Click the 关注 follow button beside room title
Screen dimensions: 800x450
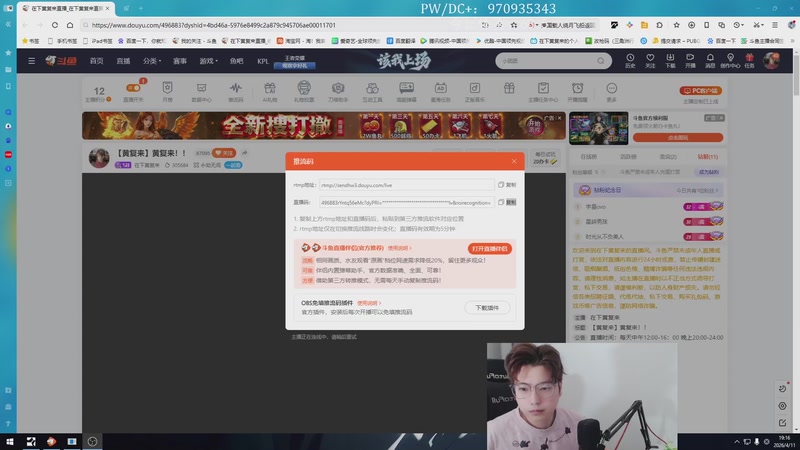224,153
